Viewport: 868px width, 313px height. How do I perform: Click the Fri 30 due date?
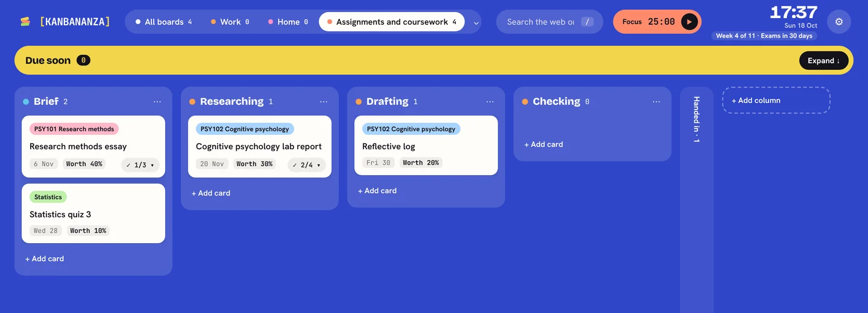[379, 163]
